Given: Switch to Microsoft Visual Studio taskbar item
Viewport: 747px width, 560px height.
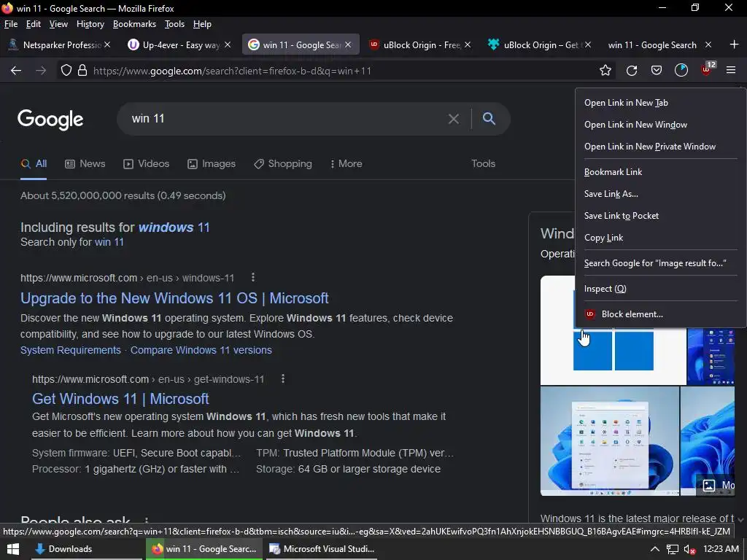Looking at the screenshot, I should tap(321, 549).
